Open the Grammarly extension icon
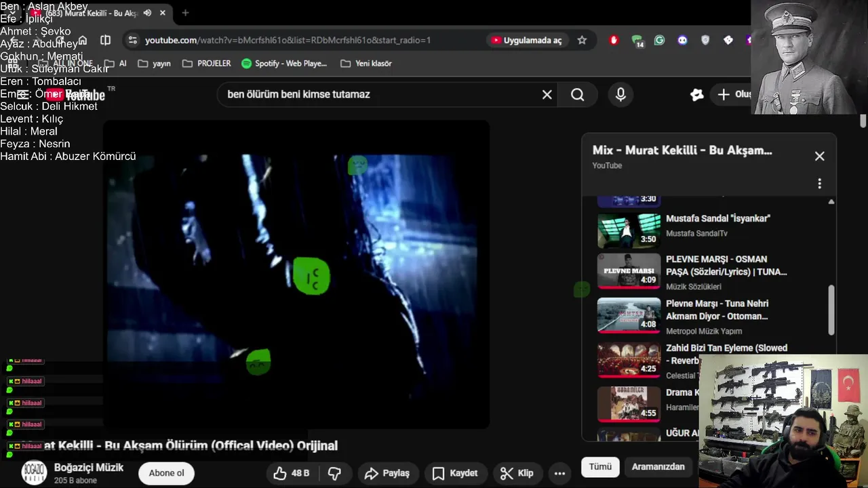The height and width of the screenshot is (488, 868). pos(659,40)
